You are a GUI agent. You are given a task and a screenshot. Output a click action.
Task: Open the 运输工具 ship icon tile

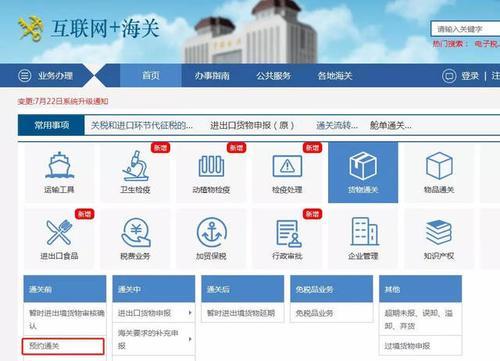[59, 172]
